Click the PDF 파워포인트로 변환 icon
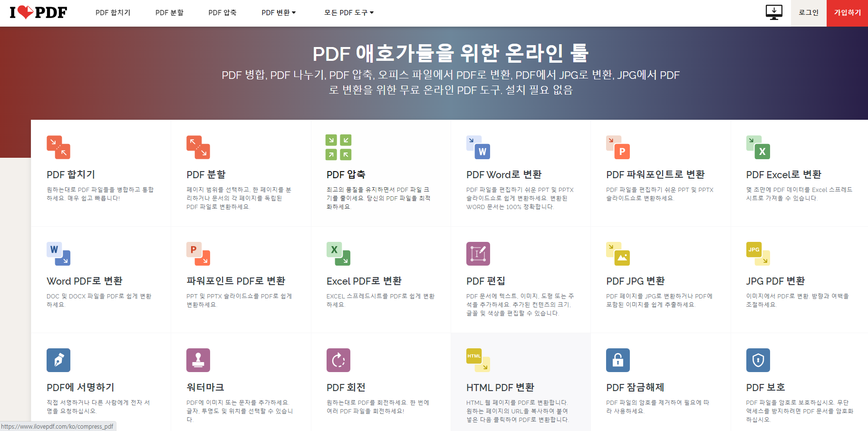The image size is (868, 431). pos(618,147)
